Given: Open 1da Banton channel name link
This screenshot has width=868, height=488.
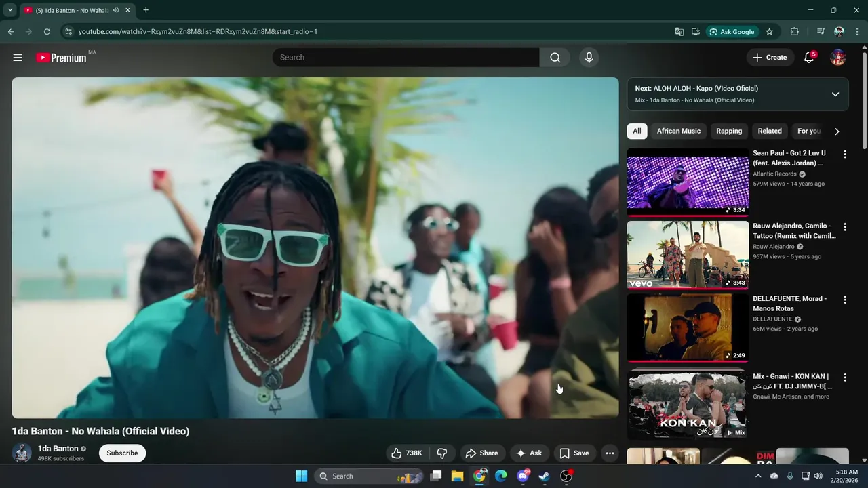Looking at the screenshot, I should [x=58, y=449].
